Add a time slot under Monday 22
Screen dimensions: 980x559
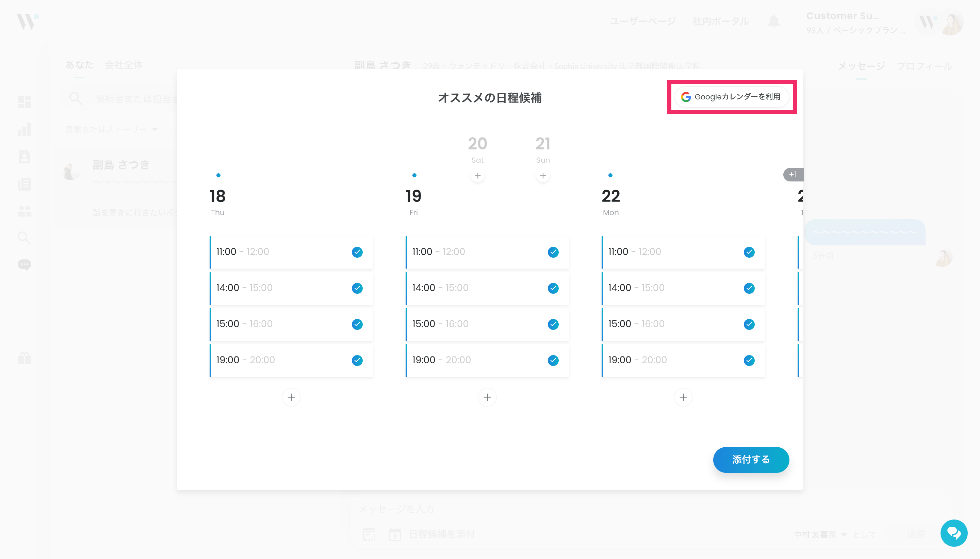click(x=683, y=397)
